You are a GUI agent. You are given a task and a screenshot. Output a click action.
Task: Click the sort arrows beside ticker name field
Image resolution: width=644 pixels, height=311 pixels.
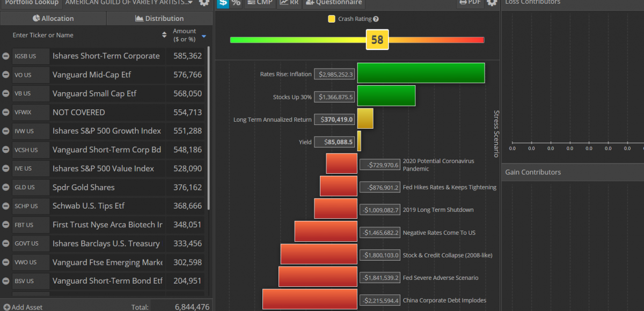point(164,35)
